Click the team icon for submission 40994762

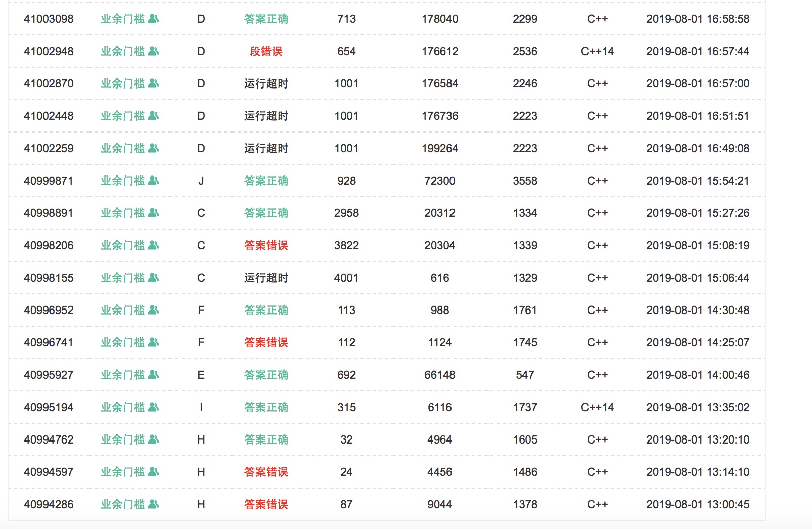point(154,439)
